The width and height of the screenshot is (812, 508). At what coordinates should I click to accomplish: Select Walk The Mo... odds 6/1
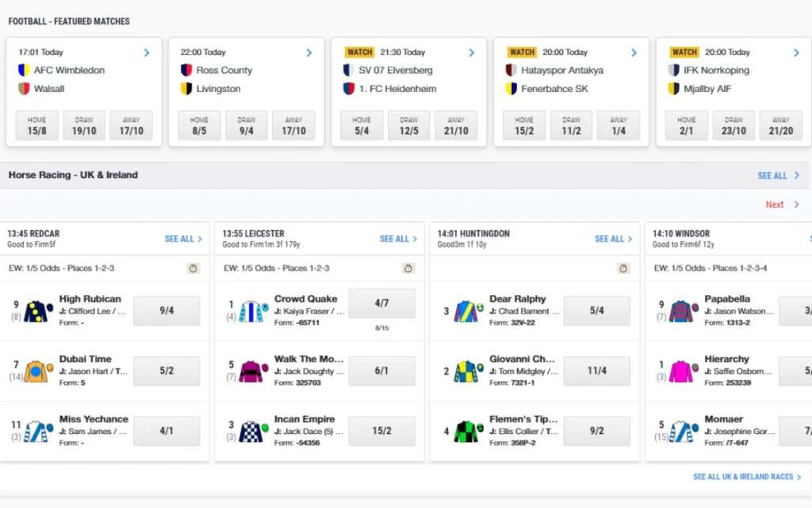click(x=381, y=371)
